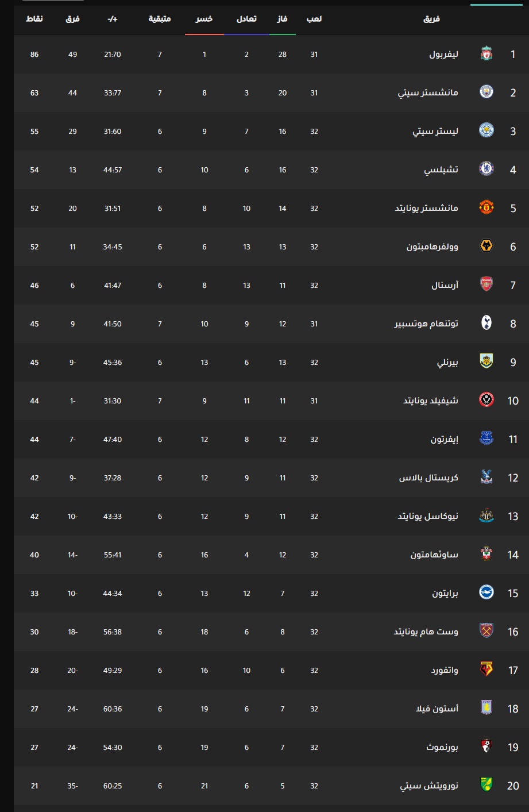
Task: Click the متبقية remaining column header
Action: [160, 19]
